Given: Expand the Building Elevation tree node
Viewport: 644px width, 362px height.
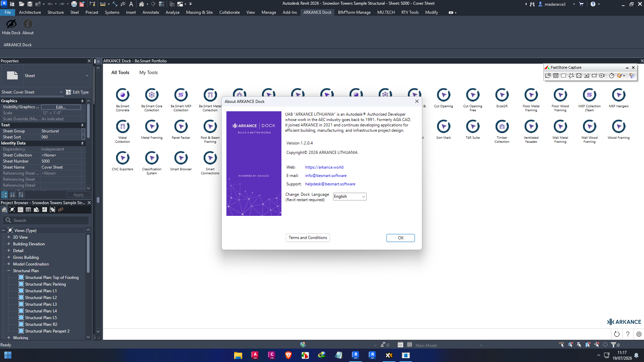Looking at the screenshot, I should point(9,244).
